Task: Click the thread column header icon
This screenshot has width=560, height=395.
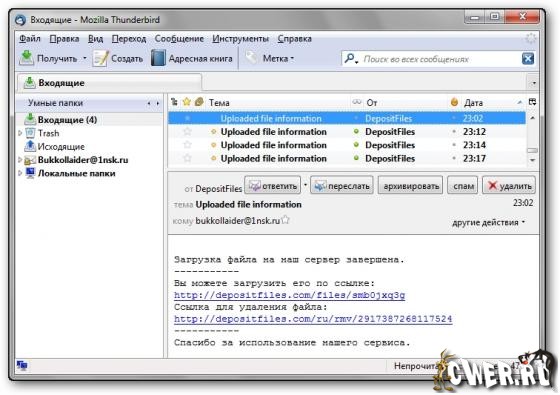Action: point(174,102)
